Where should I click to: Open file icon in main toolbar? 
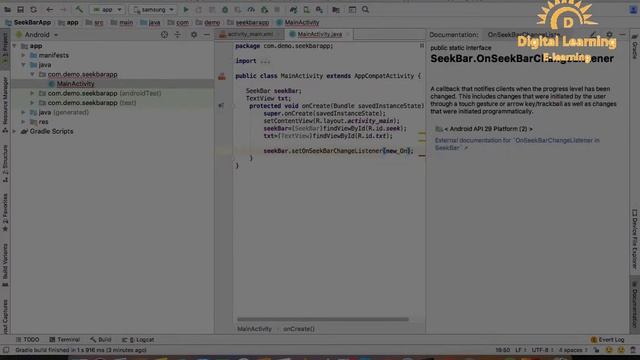coord(7,9)
